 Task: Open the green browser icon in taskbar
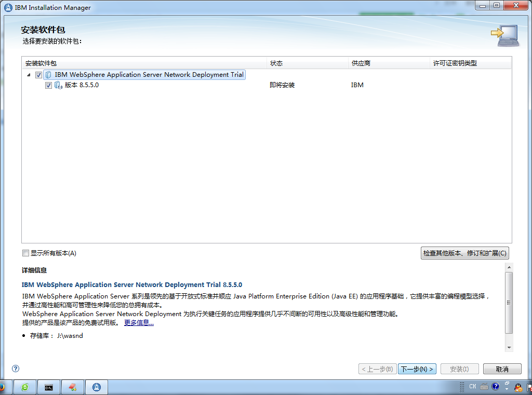[25, 387]
